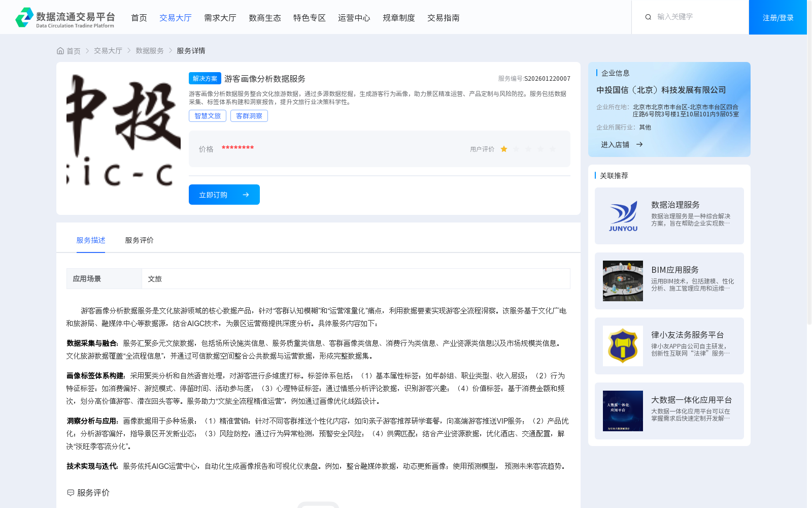
Task: Click the 注册/登录 button
Action: [778, 17]
